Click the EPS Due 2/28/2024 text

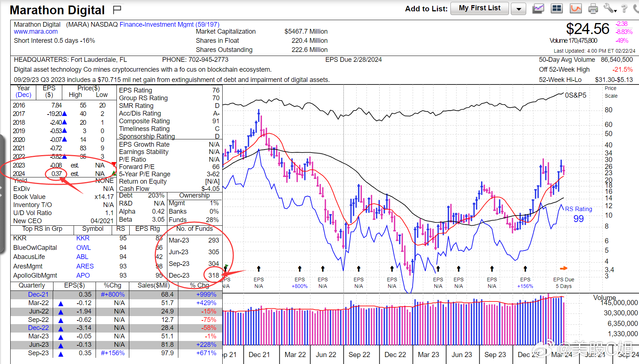tap(353, 60)
